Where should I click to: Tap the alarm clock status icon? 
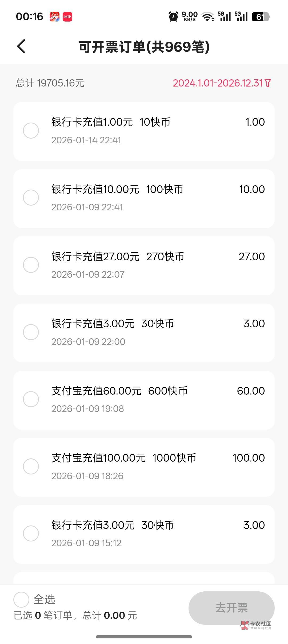tap(173, 17)
